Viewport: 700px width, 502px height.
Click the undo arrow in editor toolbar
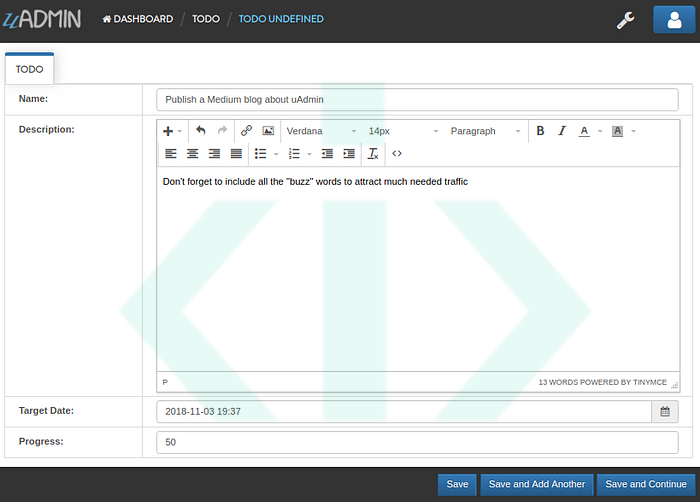pyautogui.click(x=200, y=131)
